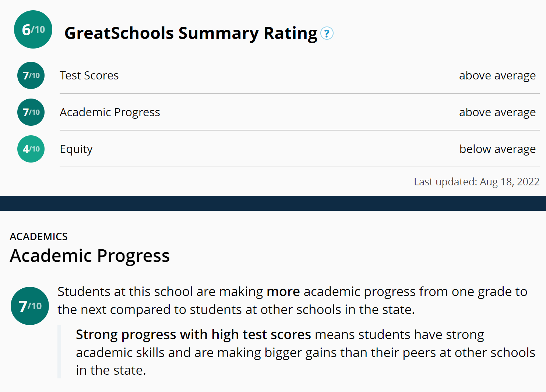Click the help question mark icon
Viewport: 546px width, 392px height.
click(x=327, y=33)
